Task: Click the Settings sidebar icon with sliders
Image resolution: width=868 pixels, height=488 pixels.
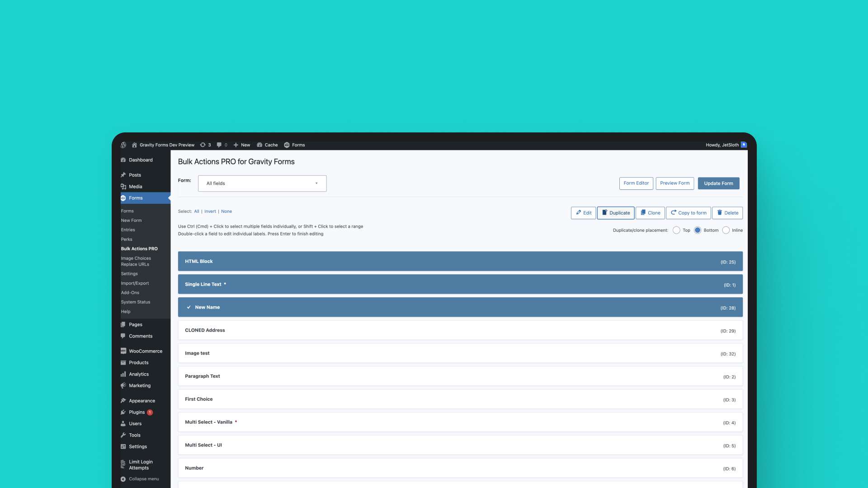Action: tap(123, 447)
